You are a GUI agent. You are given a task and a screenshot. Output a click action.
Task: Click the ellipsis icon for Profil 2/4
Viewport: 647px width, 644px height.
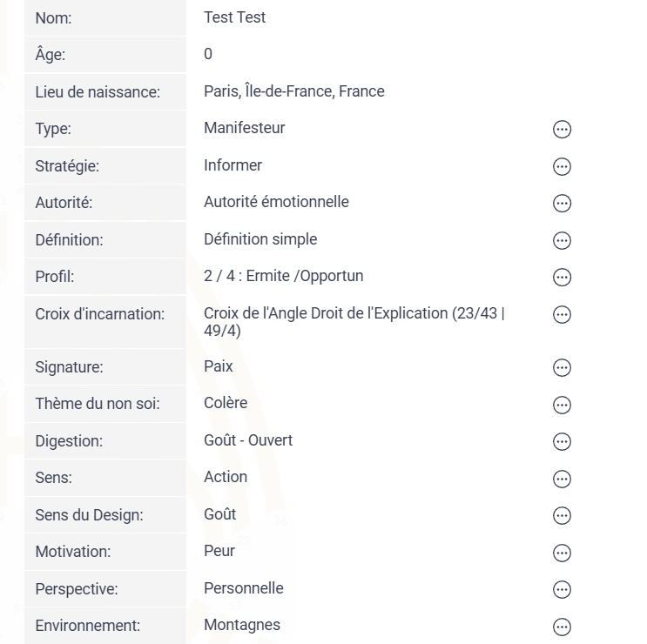pyautogui.click(x=562, y=277)
